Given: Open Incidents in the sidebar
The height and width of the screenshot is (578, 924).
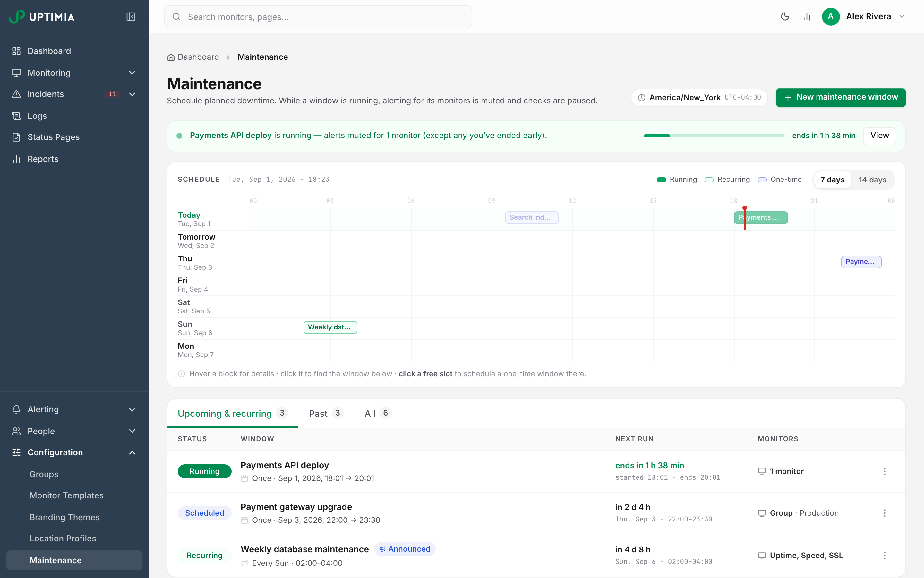Looking at the screenshot, I should (46, 94).
